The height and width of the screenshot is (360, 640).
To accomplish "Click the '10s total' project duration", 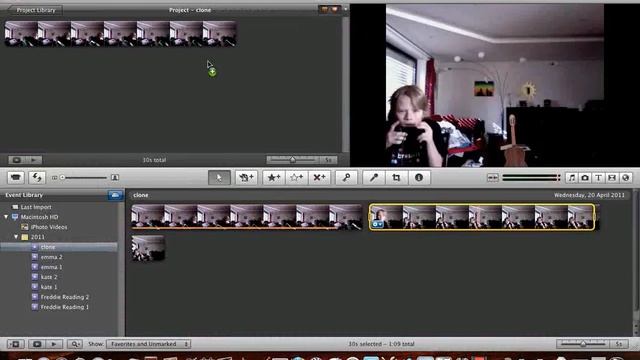I will [x=154, y=160].
